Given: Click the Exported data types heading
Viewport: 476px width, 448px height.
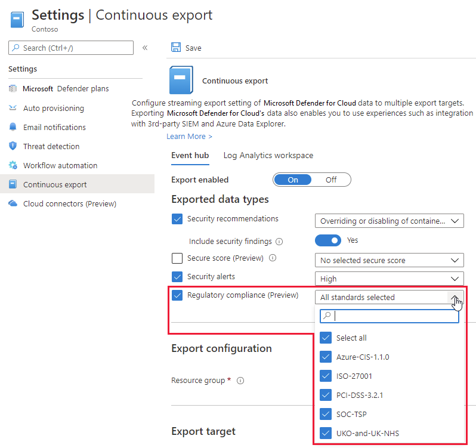Looking at the screenshot, I should tap(220, 199).
